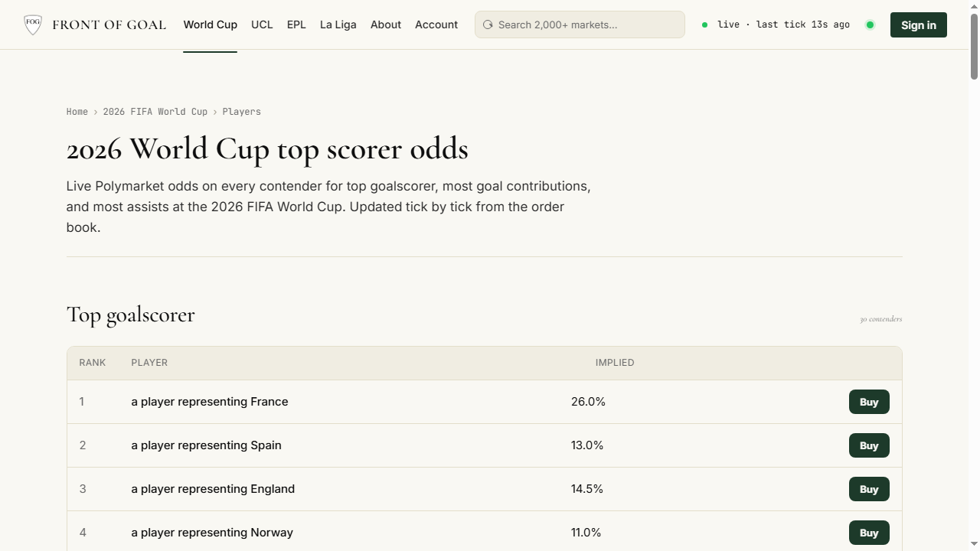980x551 pixels.
Task: Buy the Spain top goalscorer market
Action: tap(869, 445)
